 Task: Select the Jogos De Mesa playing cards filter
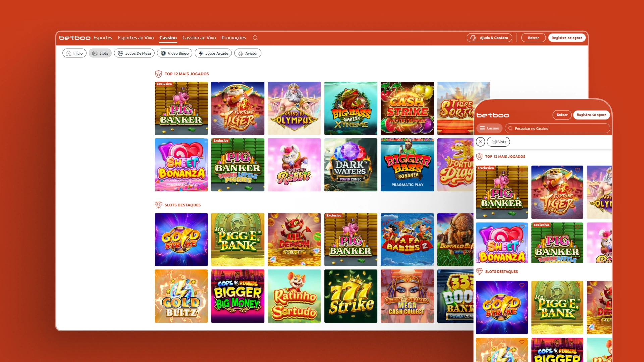120,53
